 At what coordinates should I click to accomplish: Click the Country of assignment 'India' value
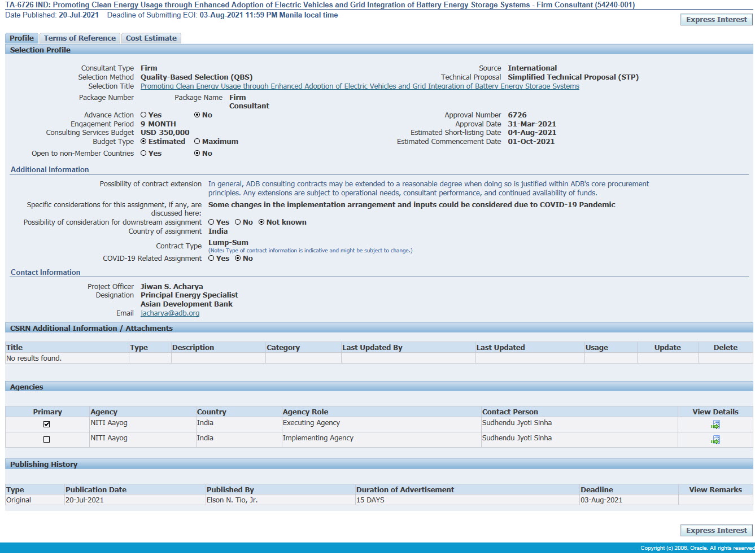(x=218, y=231)
